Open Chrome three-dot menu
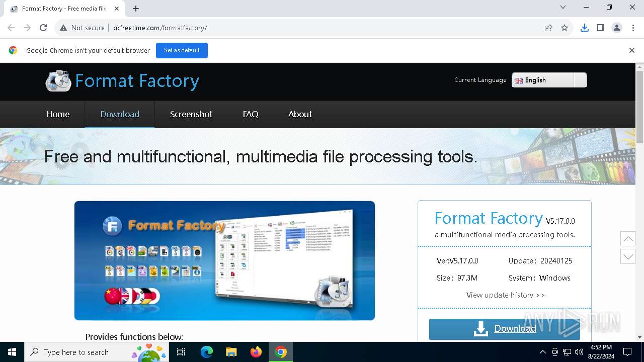The image size is (644, 362). [x=632, y=28]
